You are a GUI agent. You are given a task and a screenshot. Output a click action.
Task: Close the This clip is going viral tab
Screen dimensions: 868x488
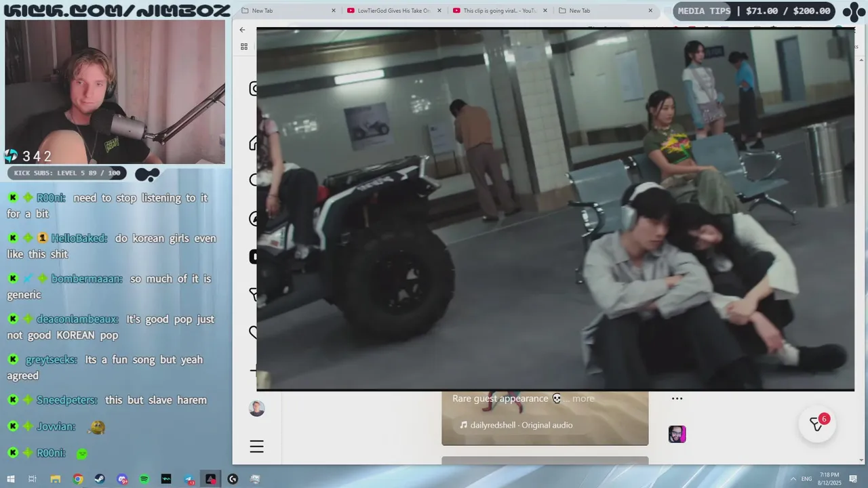545,11
